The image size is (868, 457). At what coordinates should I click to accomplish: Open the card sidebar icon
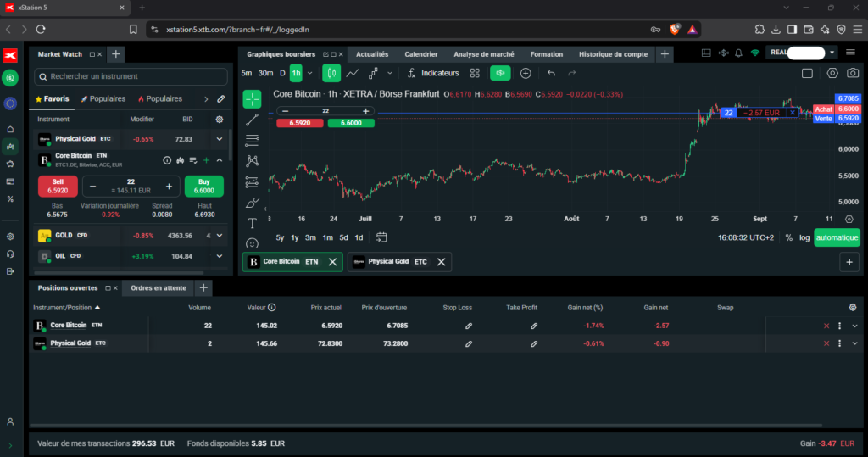(x=10, y=181)
